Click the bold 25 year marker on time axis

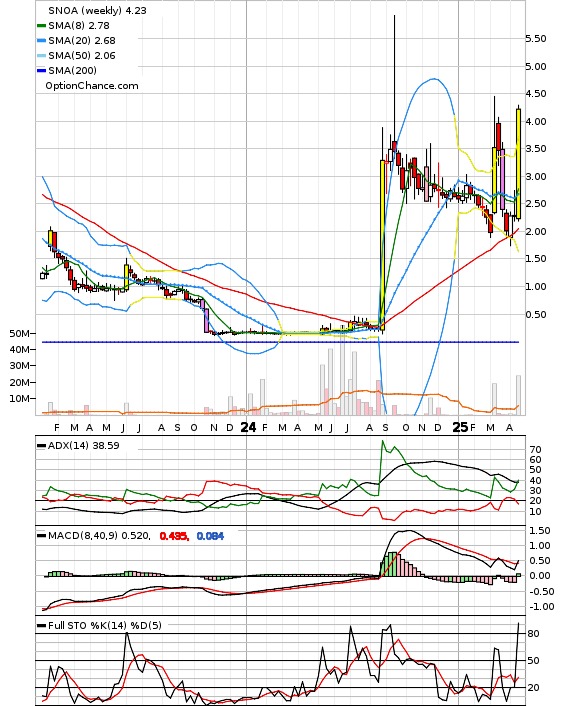[x=460, y=427]
